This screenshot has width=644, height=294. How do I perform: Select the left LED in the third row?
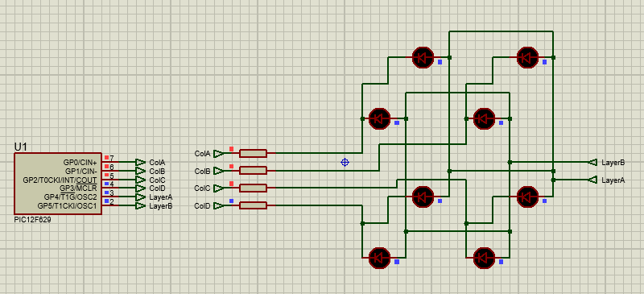pos(423,197)
